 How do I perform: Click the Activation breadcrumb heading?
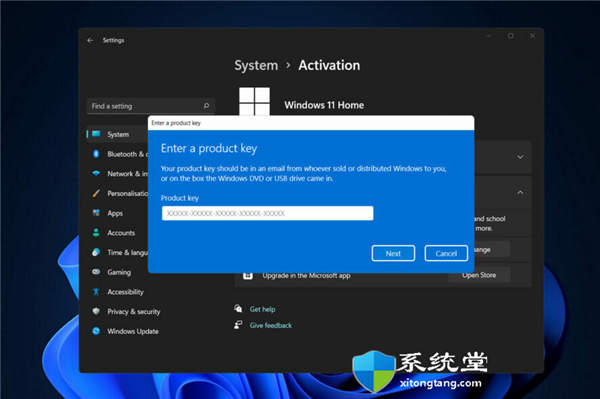pyautogui.click(x=329, y=65)
